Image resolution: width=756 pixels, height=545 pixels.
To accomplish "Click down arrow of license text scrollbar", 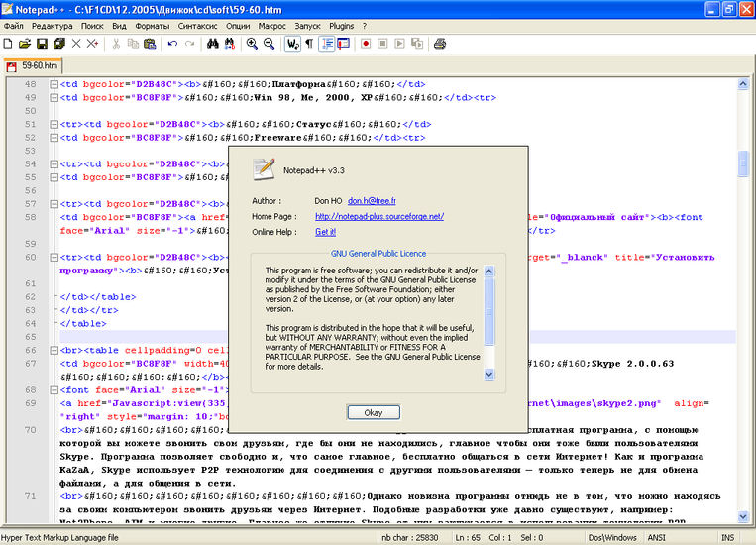I will coord(488,374).
